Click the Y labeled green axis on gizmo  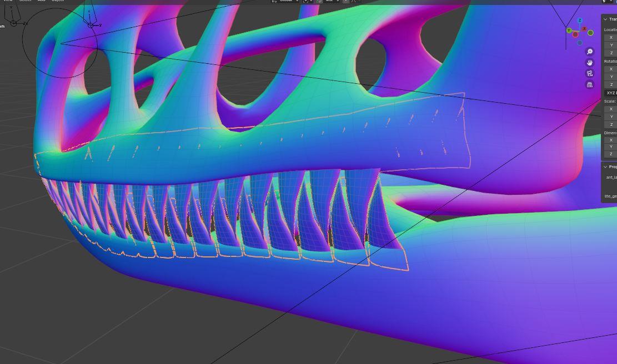[569, 31]
